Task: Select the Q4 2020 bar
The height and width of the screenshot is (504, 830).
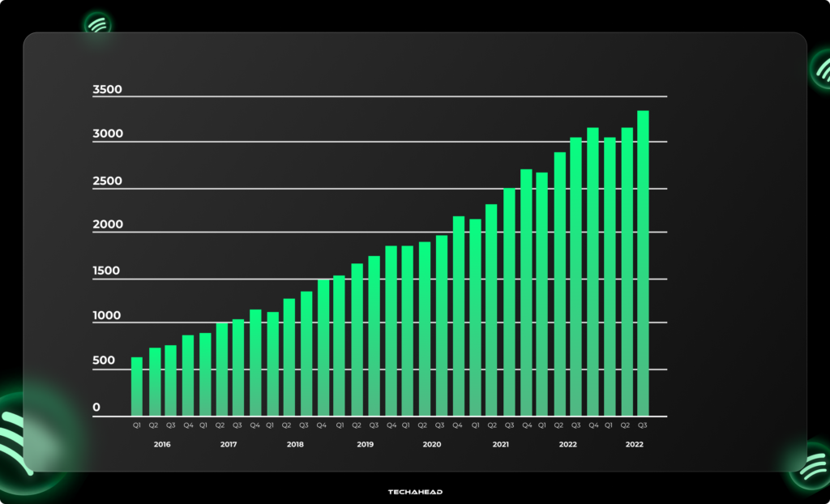Action: (459, 316)
